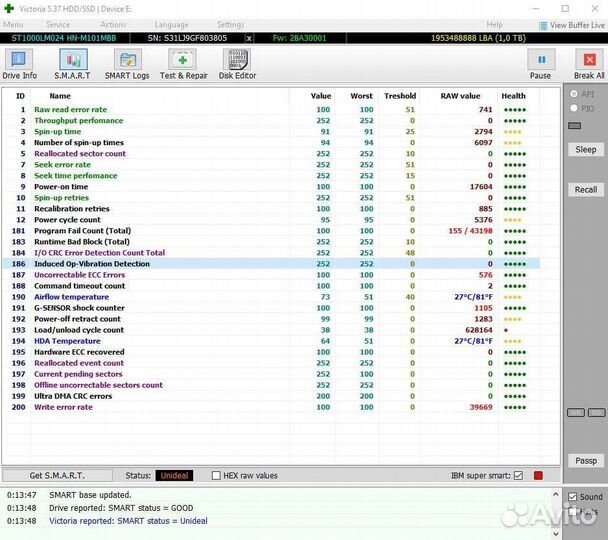Viewport: 608px width, 540px height.
Task: Click the Sleep button
Action: (x=586, y=149)
